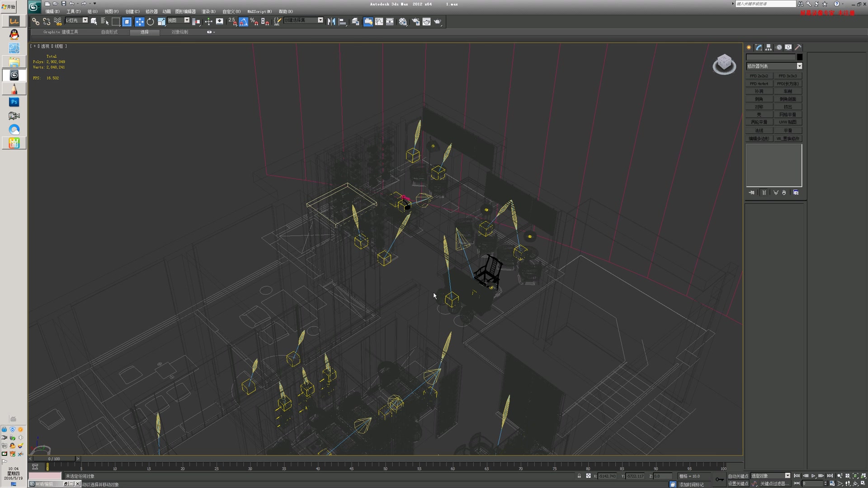Toggle Angle Snap
The width and height of the screenshot is (868, 488).
[243, 21]
